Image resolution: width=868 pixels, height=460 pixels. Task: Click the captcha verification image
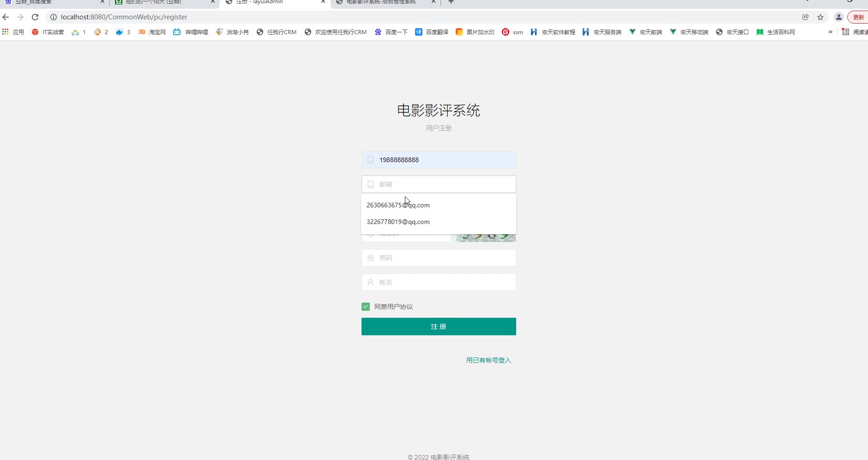(486, 237)
